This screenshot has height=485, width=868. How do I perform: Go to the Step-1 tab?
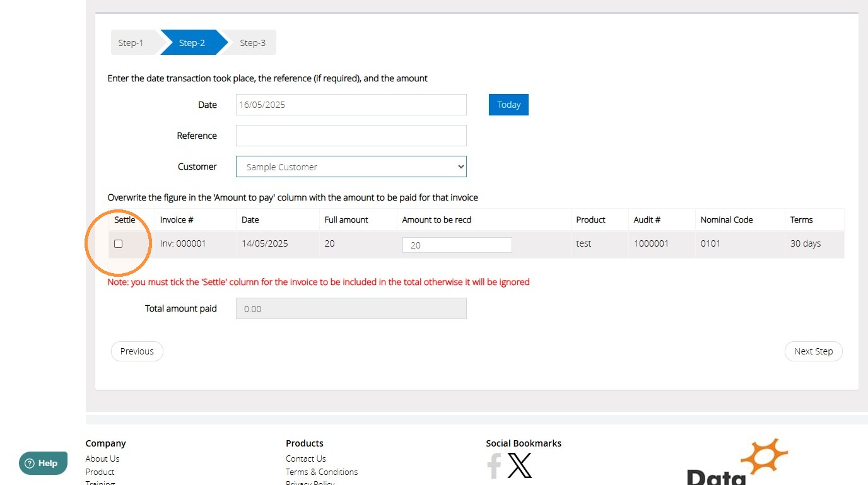[131, 43]
